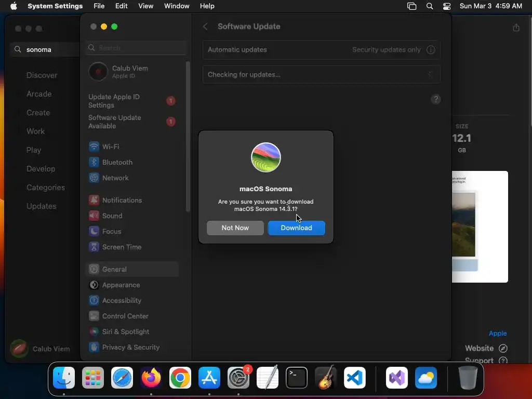Viewport: 532px width, 399px height.
Task: Click the settings sidebar scrollbar
Action: (x=188, y=137)
